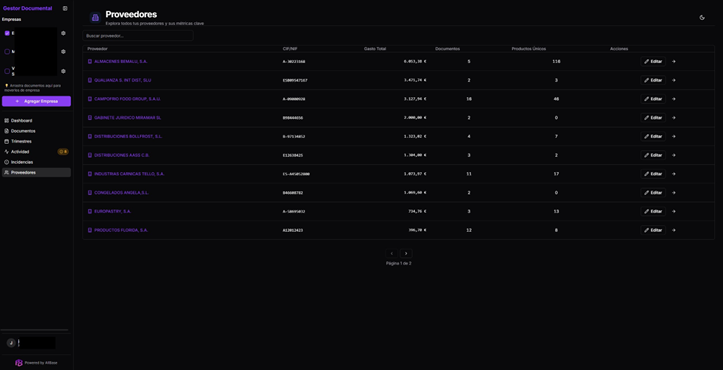The image size is (723, 370).
Task: Collapse the sidebar using top panel icon
Action: [65, 8]
